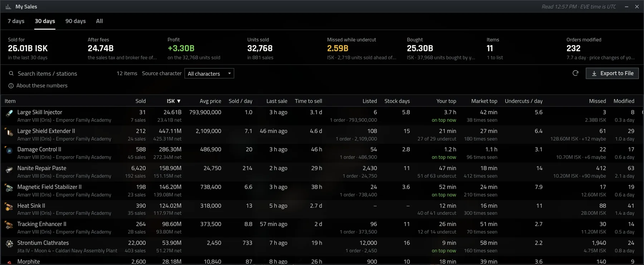Click the Strontium Clathrates item icon
644x265 pixels.
[x=9, y=244]
